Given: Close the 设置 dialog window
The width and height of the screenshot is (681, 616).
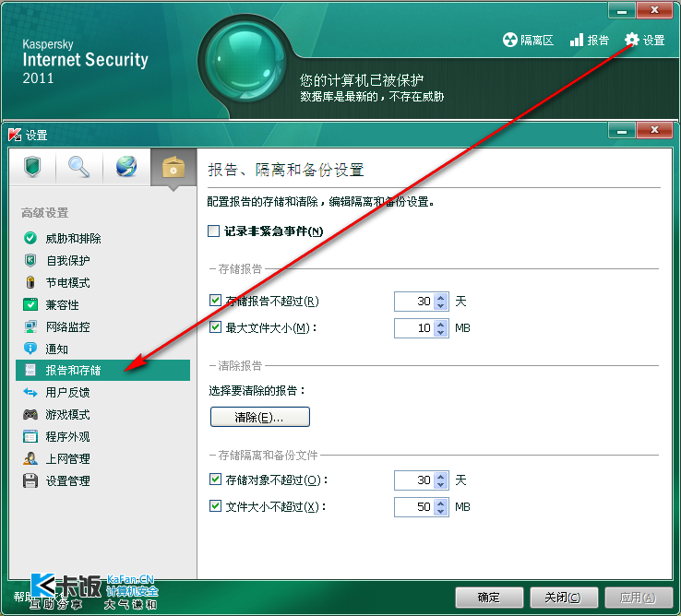Looking at the screenshot, I should 654,130.
